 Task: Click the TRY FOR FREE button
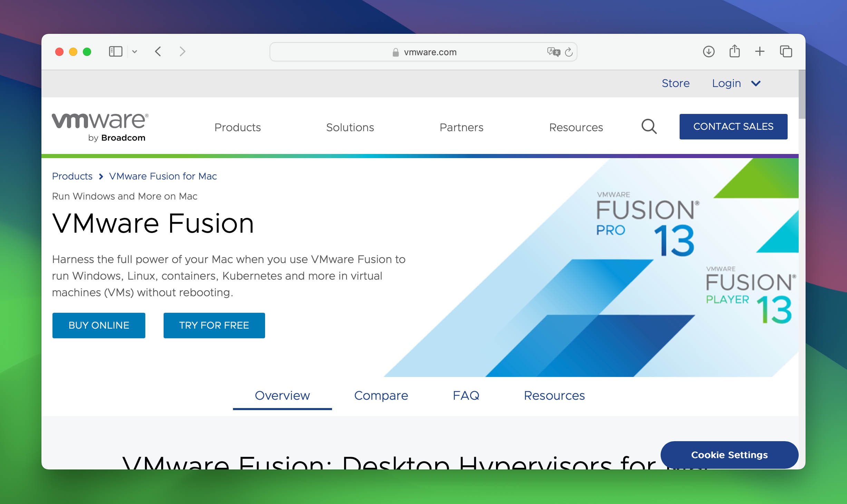pyautogui.click(x=214, y=326)
